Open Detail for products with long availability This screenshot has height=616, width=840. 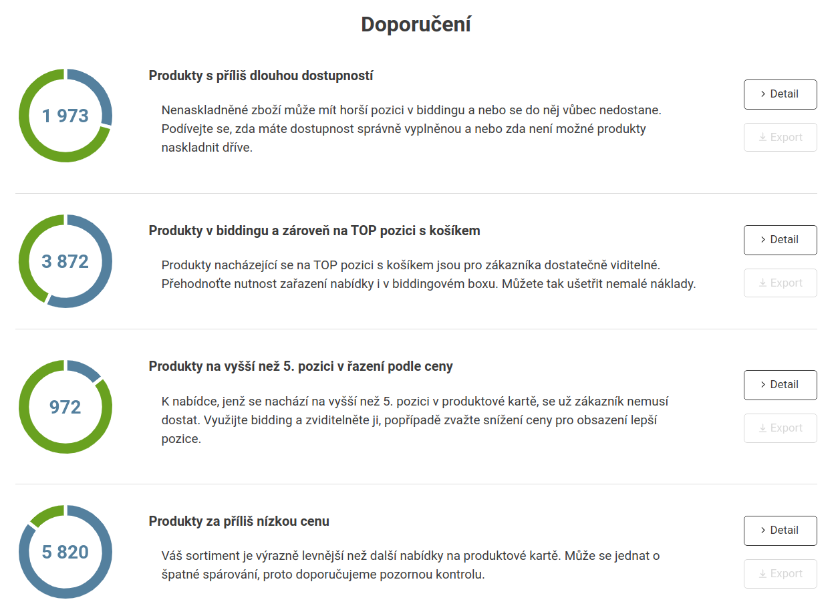780,94
